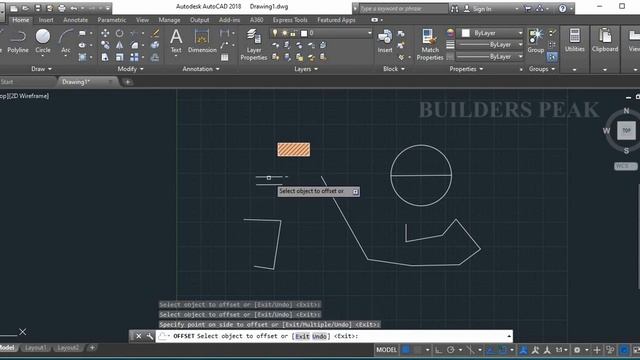Select the Mirror tool in Modify panel
The height and width of the screenshot is (360, 640).
(119, 45)
